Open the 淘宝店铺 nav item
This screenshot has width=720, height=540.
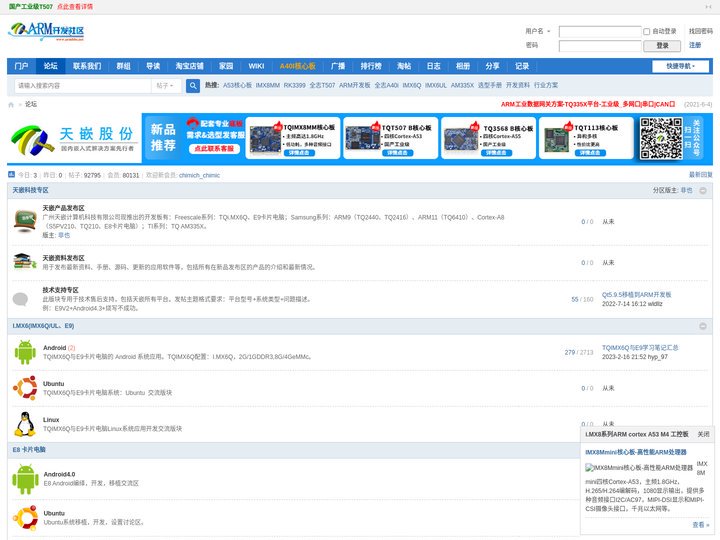click(x=189, y=66)
